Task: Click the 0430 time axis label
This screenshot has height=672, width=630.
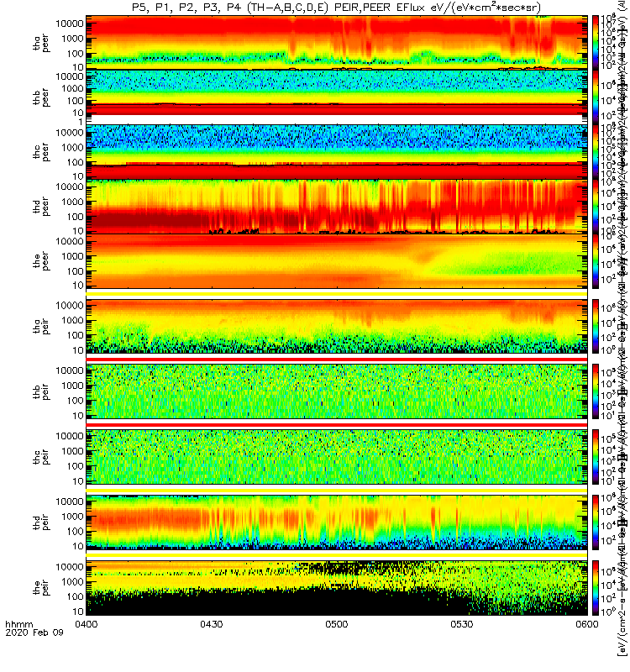Action: click(212, 624)
